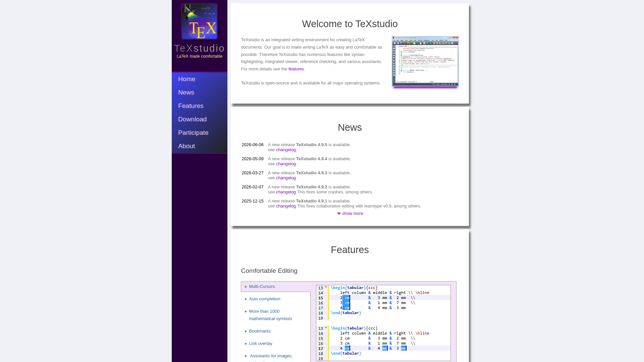The image size is (644, 362).
Task: Open the Download page from sidebar
Action: pos(200,119)
